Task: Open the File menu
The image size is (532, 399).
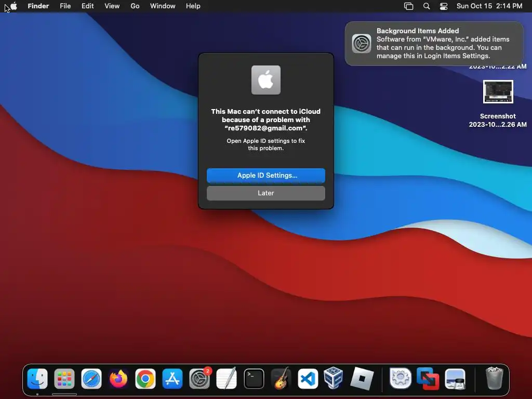Action: click(65, 6)
